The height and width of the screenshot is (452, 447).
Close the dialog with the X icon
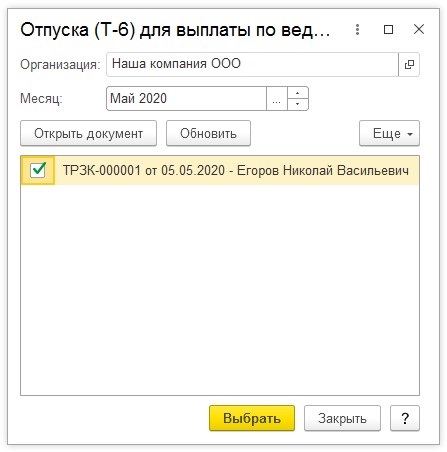click(419, 29)
